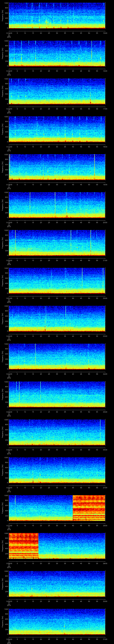114x644 pixels.
Task: Open the spectrogram panel starting at 0:22:00
Action: (57, 318)
